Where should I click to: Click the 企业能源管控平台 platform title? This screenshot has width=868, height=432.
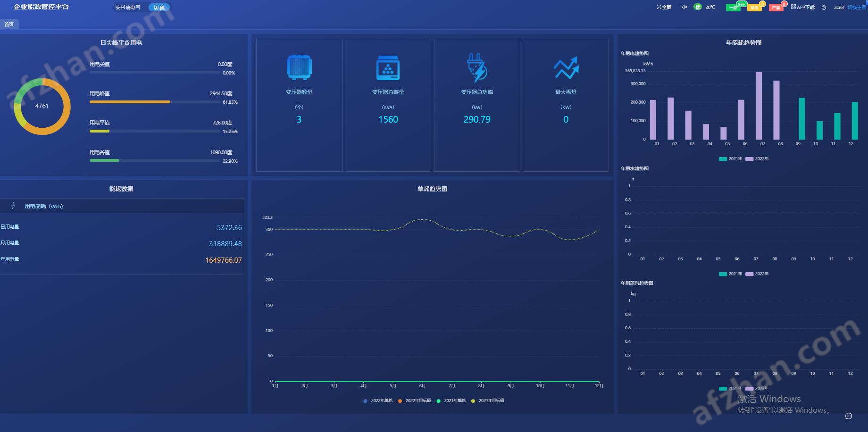[41, 7]
